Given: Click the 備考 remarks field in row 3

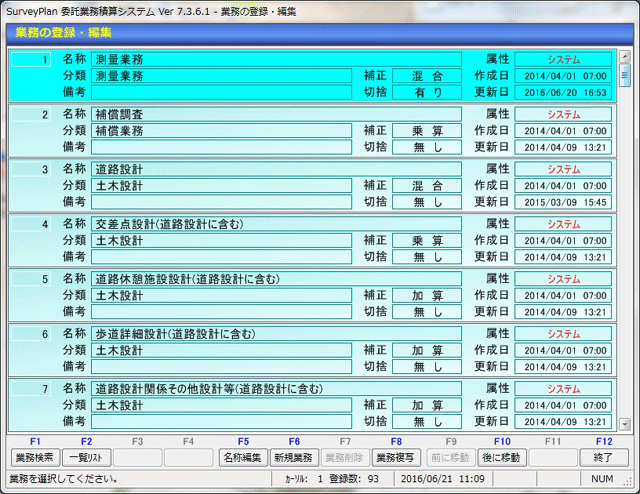Looking at the screenshot, I should pos(221,202).
